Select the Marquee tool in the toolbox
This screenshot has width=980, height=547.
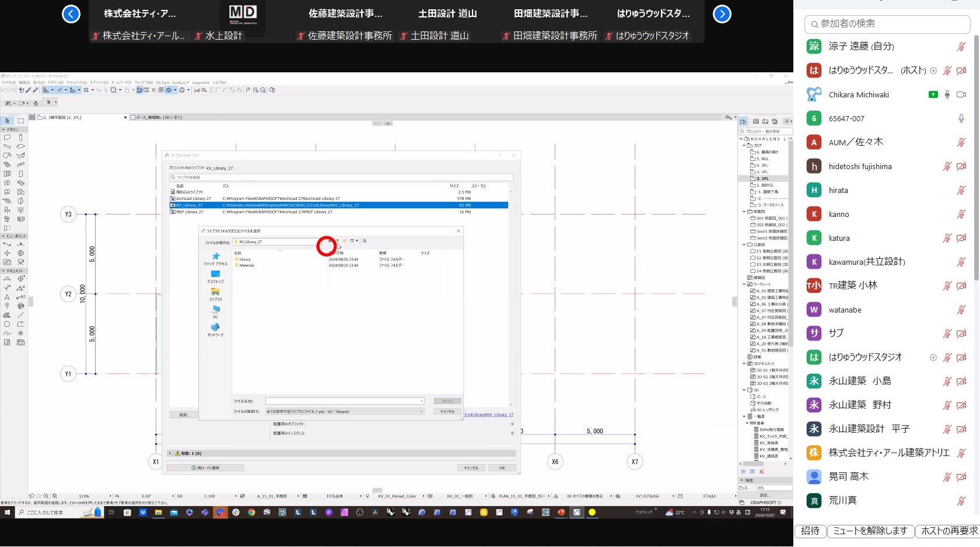pyautogui.click(x=20, y=121)
